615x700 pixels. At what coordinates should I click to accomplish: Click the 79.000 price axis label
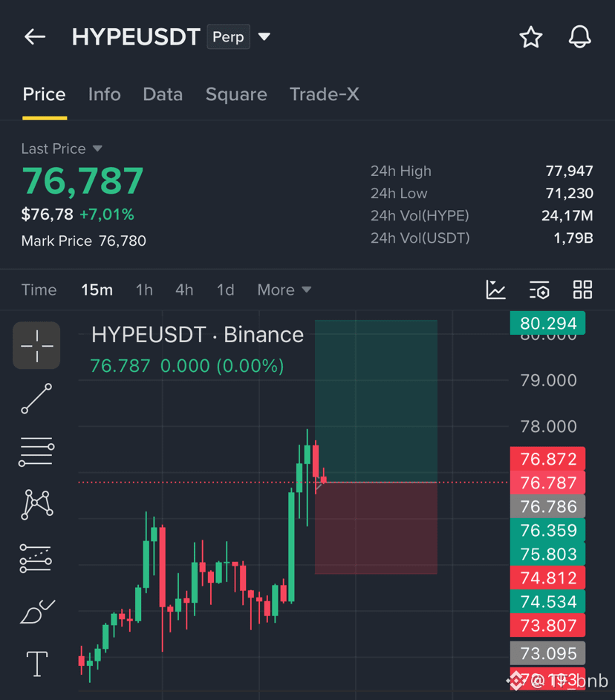548,380
